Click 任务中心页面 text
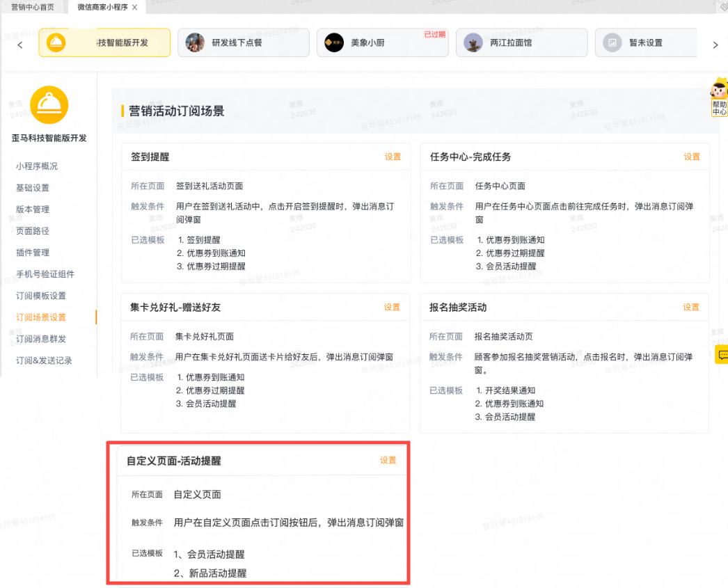 [500, 186]
